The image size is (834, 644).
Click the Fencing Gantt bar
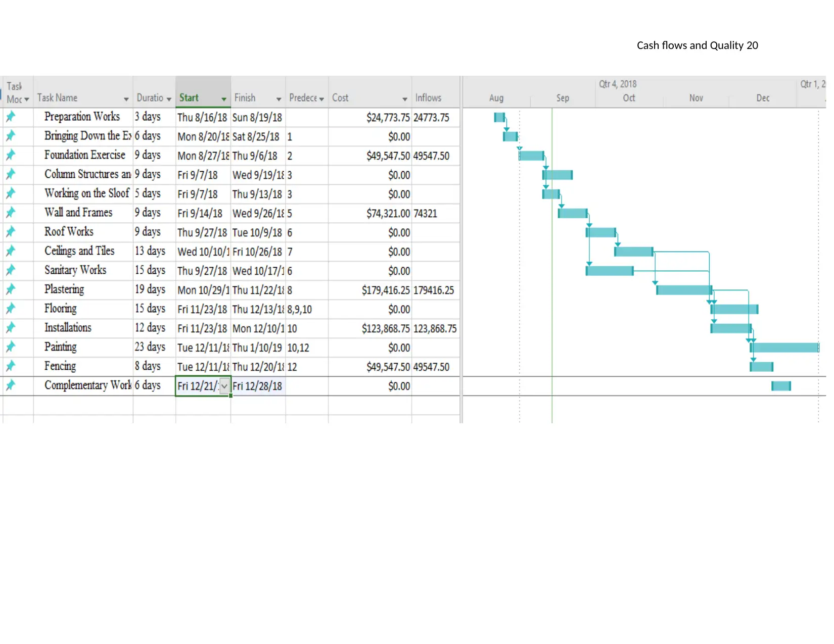762,367
